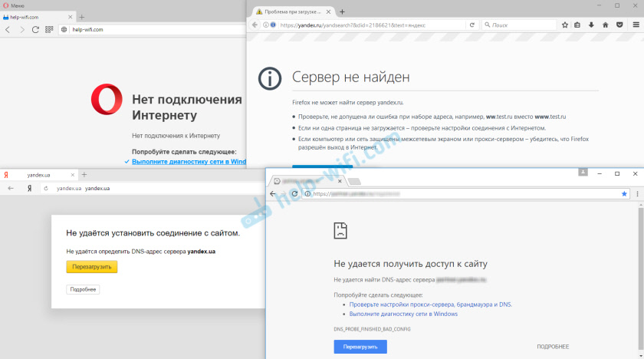Click the Chrome vertical scrollbar

(x=640, y=279)
